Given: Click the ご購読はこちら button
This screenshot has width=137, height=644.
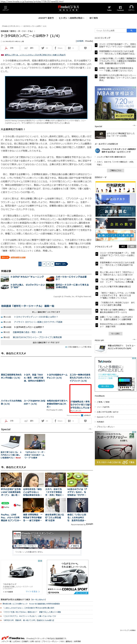Looking at the screenshot, I should click(x=115, y=170).
